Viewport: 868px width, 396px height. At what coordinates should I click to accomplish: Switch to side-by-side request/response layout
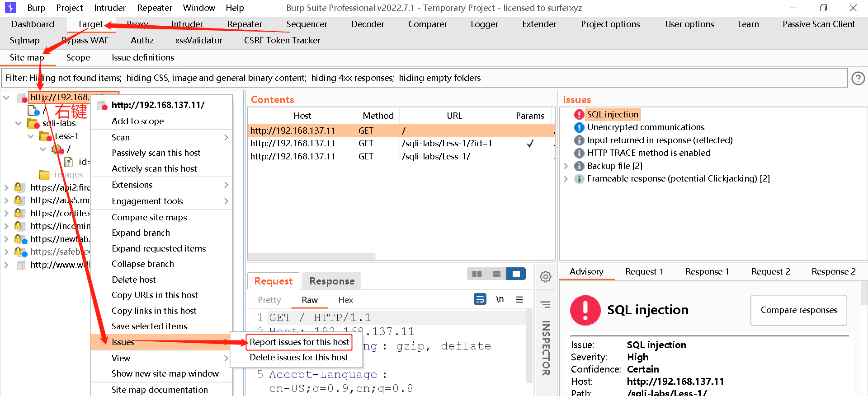[476, 274]
